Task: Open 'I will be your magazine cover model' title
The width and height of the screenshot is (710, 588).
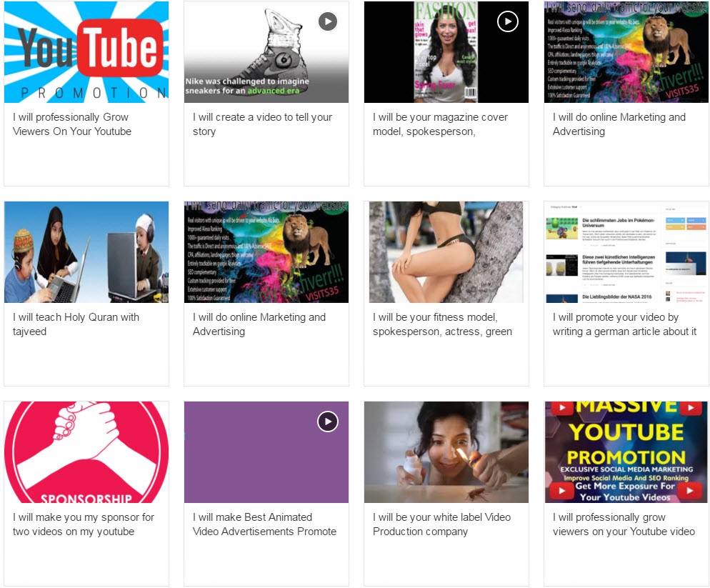Action: coord(440,124)
